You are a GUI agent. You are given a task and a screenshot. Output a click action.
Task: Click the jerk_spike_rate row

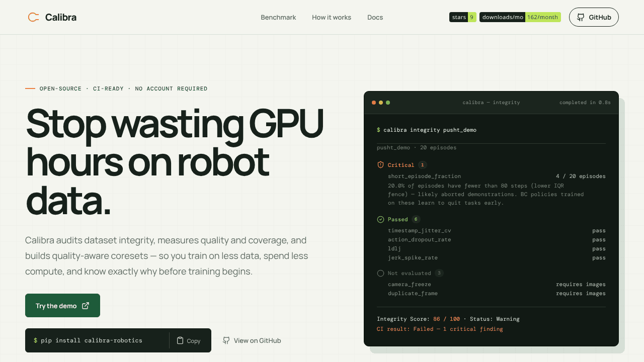pyautogui.click(x=497, y=257)
